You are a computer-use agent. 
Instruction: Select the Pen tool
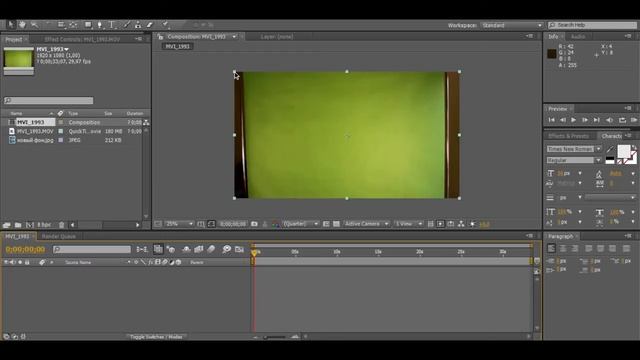click(x=100, y=25)
